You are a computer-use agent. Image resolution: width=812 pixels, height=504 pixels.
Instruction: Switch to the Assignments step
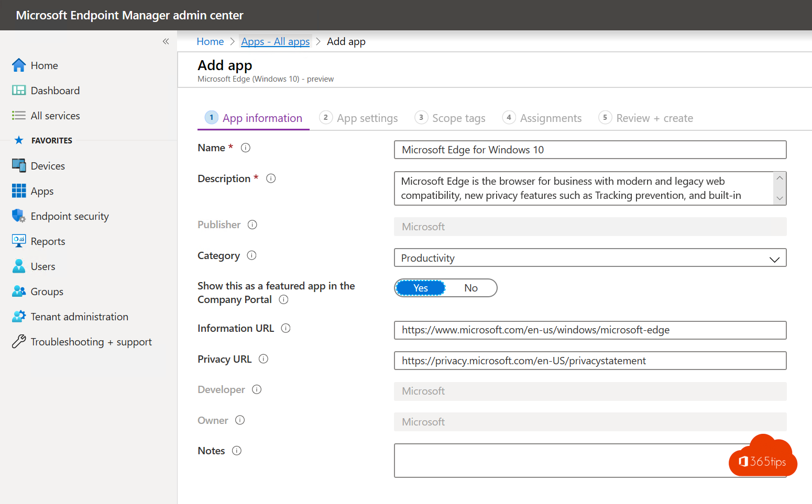pos(542,118)
